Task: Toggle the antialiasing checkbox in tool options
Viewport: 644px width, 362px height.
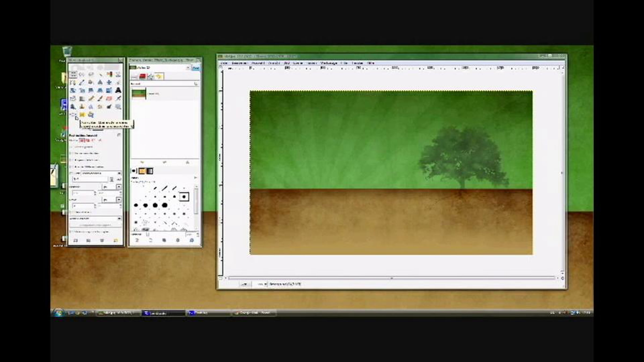Action: point(71,147)
